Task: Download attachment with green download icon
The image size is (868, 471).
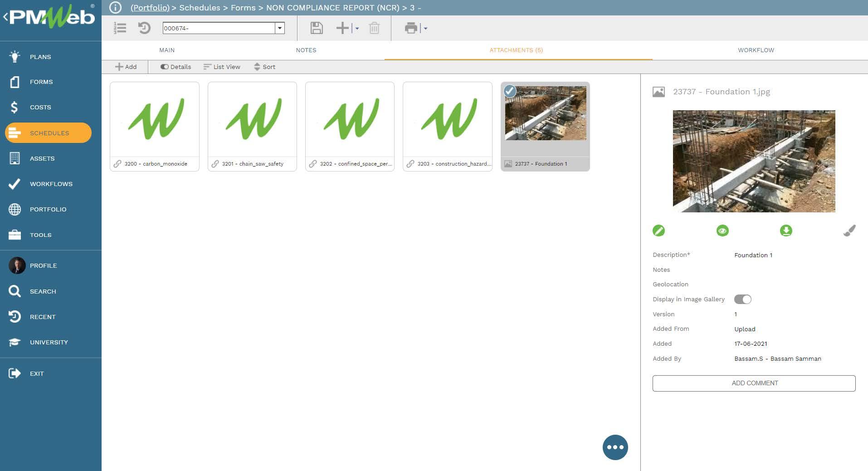Action: pyautogui.click(x=786, y=231)
